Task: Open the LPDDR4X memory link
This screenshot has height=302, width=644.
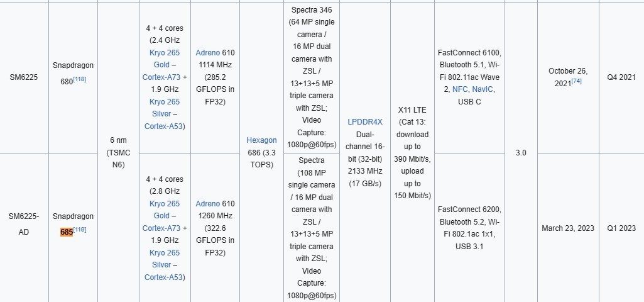Action: pos(365,122)
